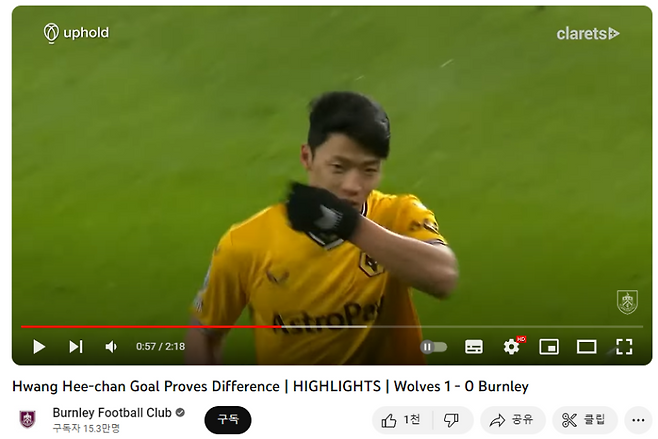Viewport: 658px width, 439px height.
Task: Open the 공유 share options
Action: click(x=512, y=420)
